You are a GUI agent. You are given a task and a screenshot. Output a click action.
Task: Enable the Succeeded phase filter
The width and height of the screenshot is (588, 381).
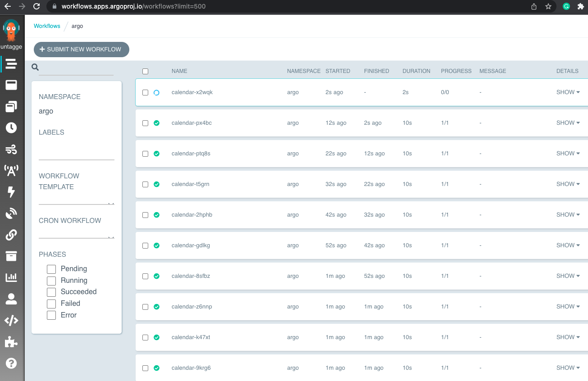click(x=51, y=292)
